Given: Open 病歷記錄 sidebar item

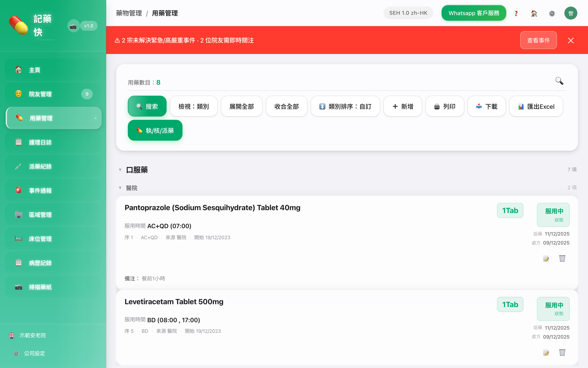Looking at the screenshot, I should pyautogui.click(x=53, y=263).
